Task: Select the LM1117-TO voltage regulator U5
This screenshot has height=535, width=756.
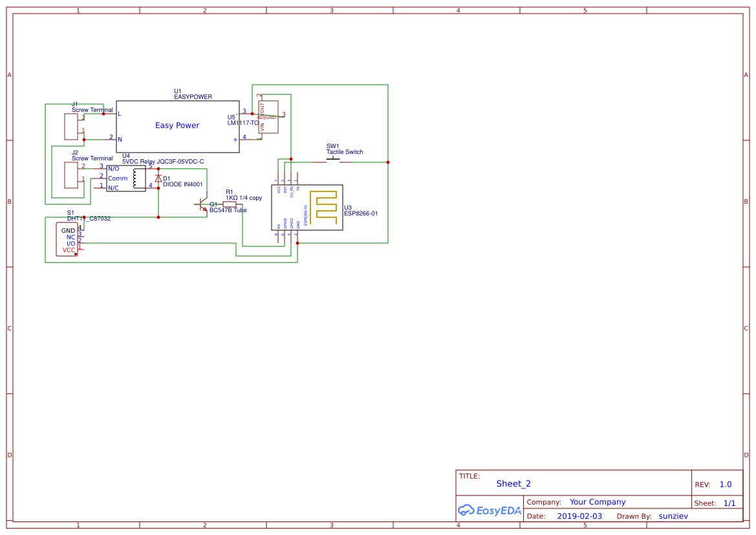Action: coord(267,116)
